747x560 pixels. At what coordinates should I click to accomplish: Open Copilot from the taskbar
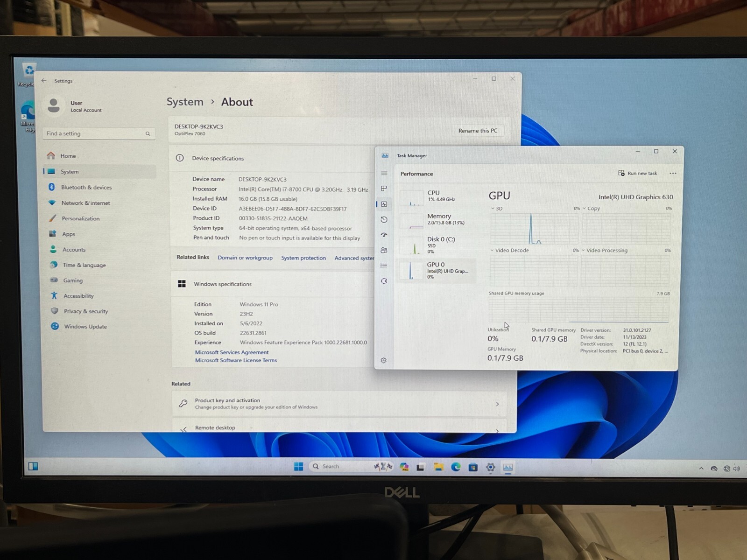404,467
